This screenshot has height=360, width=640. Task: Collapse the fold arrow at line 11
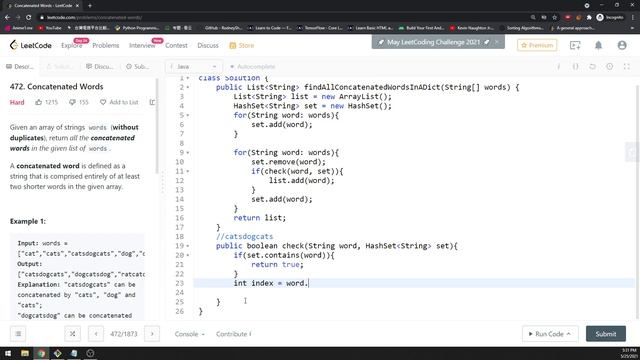[188, 171]
